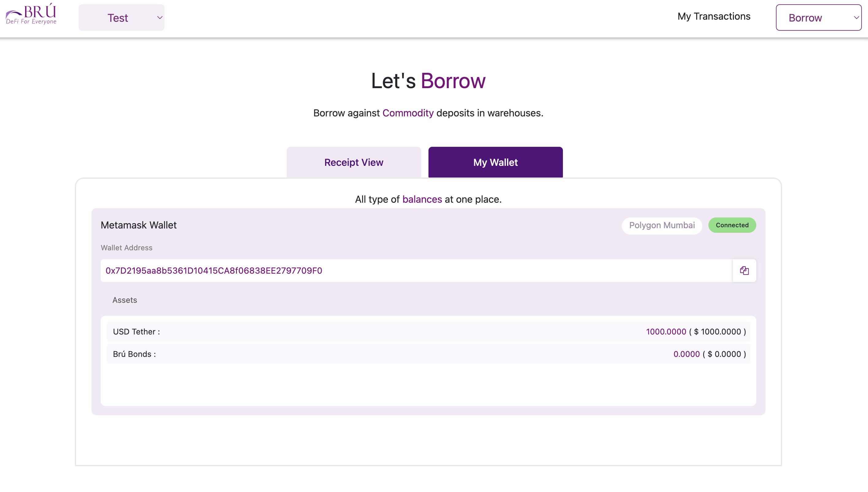Click the purple Commodity link text
This screenshot has height=492, width=868.
pyautogui.click(x=408, y=113)
